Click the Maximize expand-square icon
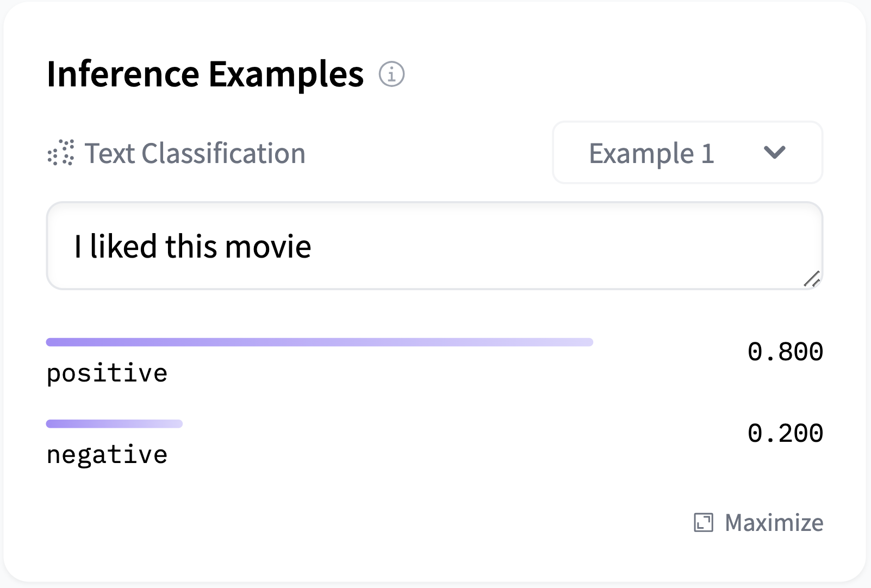Screen dimensions: 871x588 pos(703,522)
